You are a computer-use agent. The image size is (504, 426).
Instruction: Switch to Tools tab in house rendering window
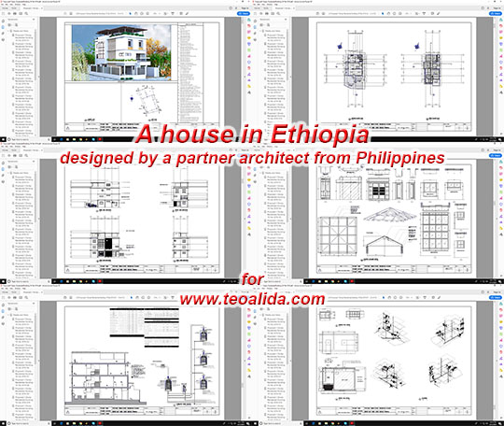coord(14,8)
